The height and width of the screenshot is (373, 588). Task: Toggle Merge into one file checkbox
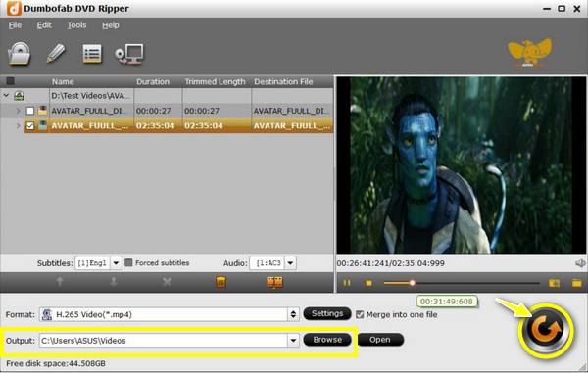(x=360, y=314)
